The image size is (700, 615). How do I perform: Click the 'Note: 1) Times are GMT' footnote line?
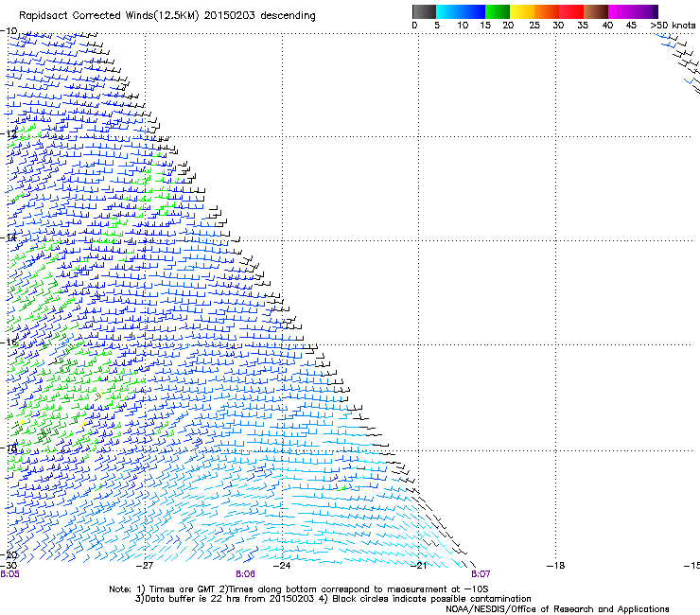pos(299,589)
